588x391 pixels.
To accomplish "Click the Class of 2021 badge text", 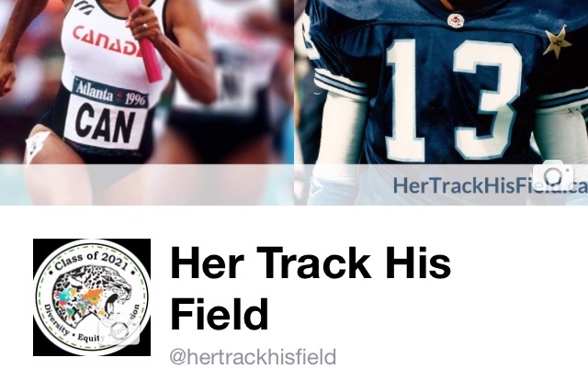I will point(92,261).
